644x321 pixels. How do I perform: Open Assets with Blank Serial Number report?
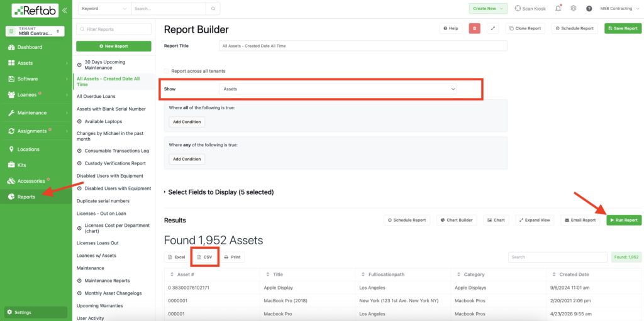click(111, 109)
